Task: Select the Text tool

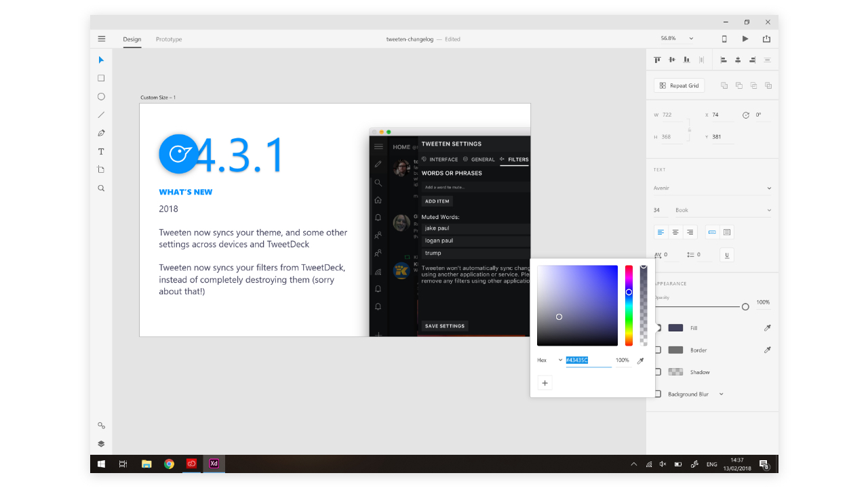Action: click(101, 151)
